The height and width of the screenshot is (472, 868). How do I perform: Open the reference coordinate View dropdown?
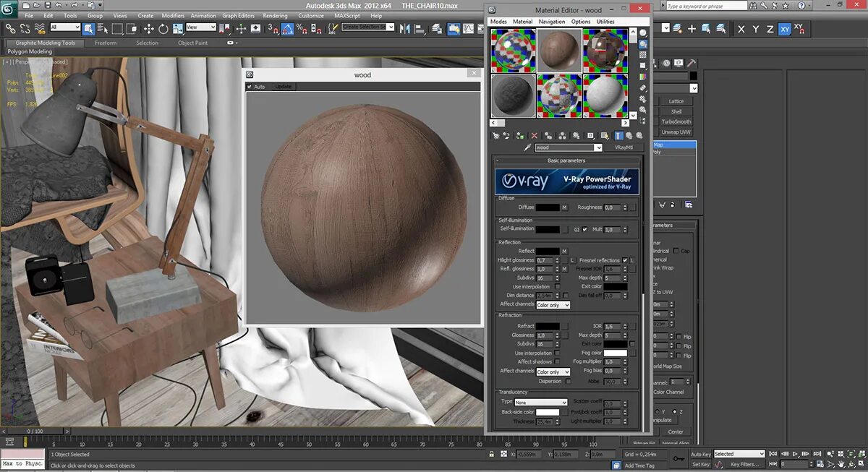[200, 28]
